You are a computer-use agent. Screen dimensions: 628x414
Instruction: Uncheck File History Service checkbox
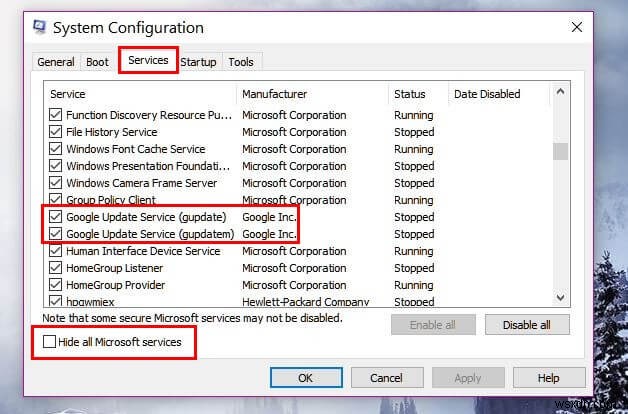[x=55, y=132]
